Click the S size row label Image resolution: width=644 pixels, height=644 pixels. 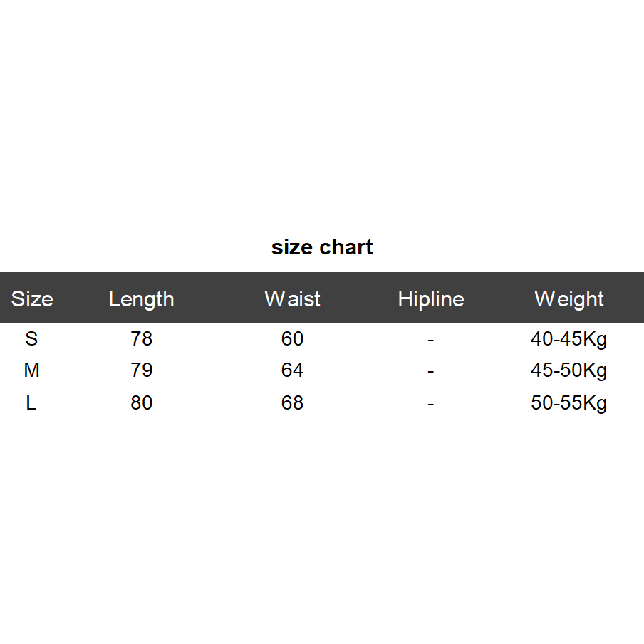tap(31, 339)
